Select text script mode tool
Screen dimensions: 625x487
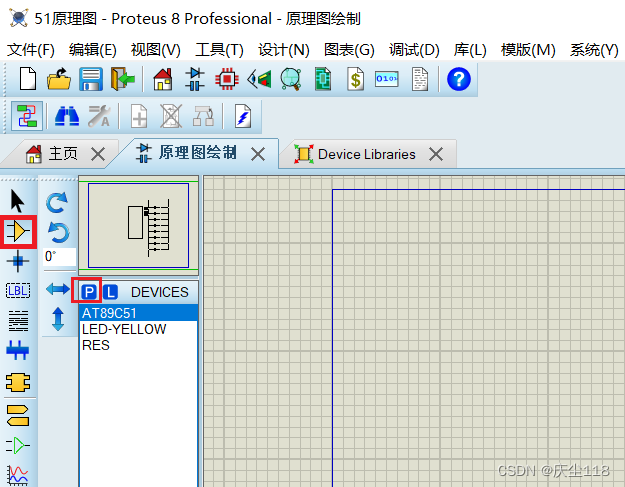(18, 321)
